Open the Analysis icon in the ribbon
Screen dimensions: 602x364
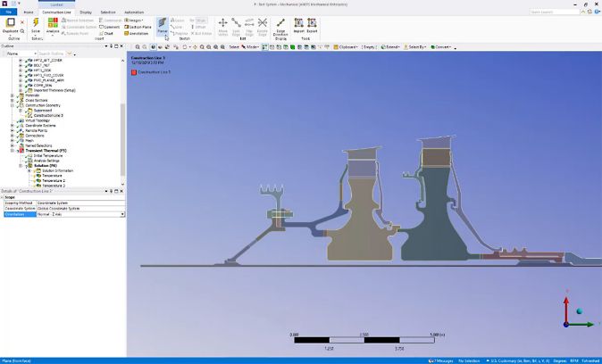(x=53, y=22)
